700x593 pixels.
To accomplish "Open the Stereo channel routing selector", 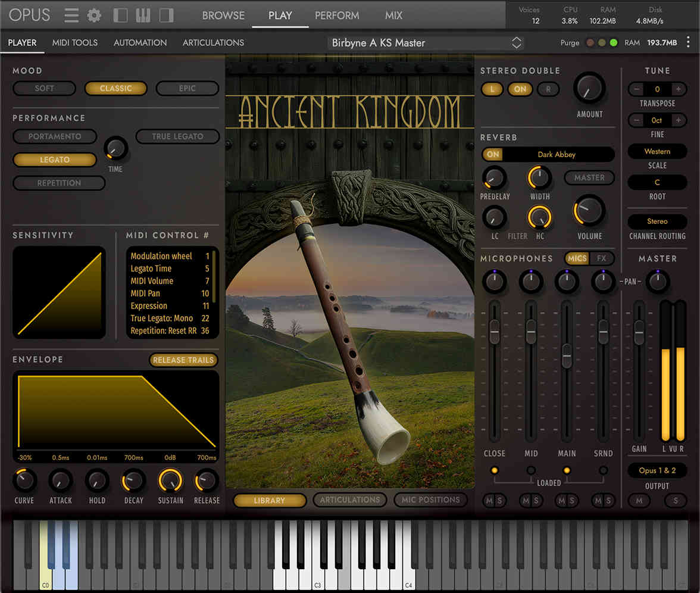I will coord(657,221).
